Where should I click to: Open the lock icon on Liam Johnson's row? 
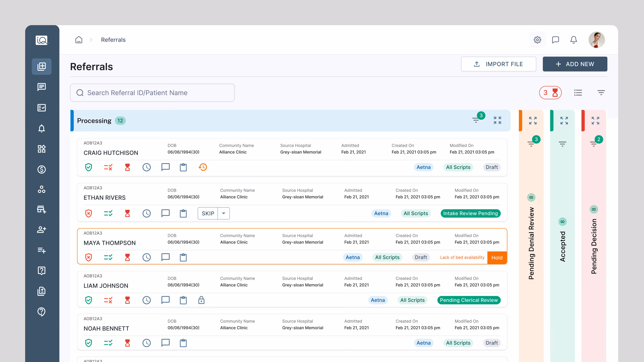click(201, 300)
